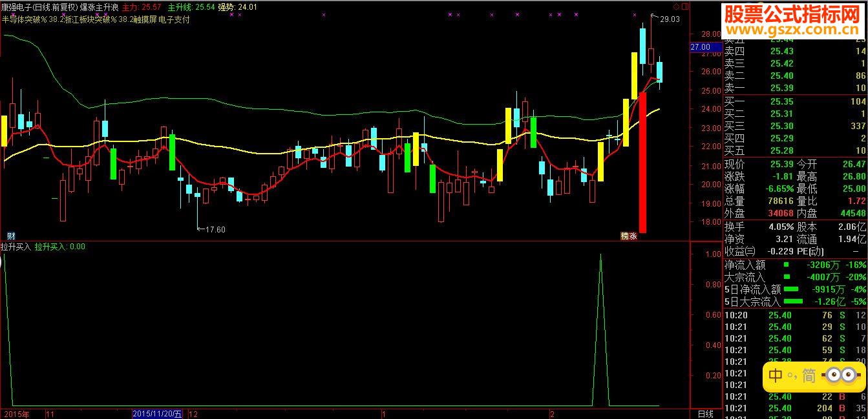Screen dimensions: 868x419
Task: Click the month 12 marker on the time axis
Action: (x=193, y=413)
